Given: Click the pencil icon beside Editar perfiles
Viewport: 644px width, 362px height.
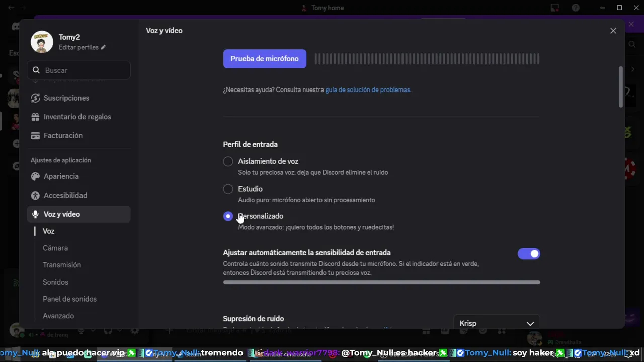Looking at the screenshot, I should [x=103, y=47].
